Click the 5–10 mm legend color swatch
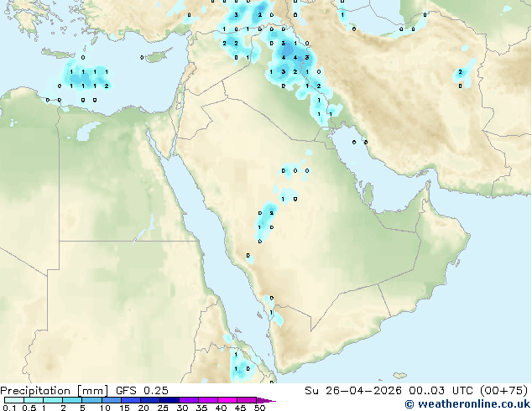532x411 pixels. click(92, 400)
